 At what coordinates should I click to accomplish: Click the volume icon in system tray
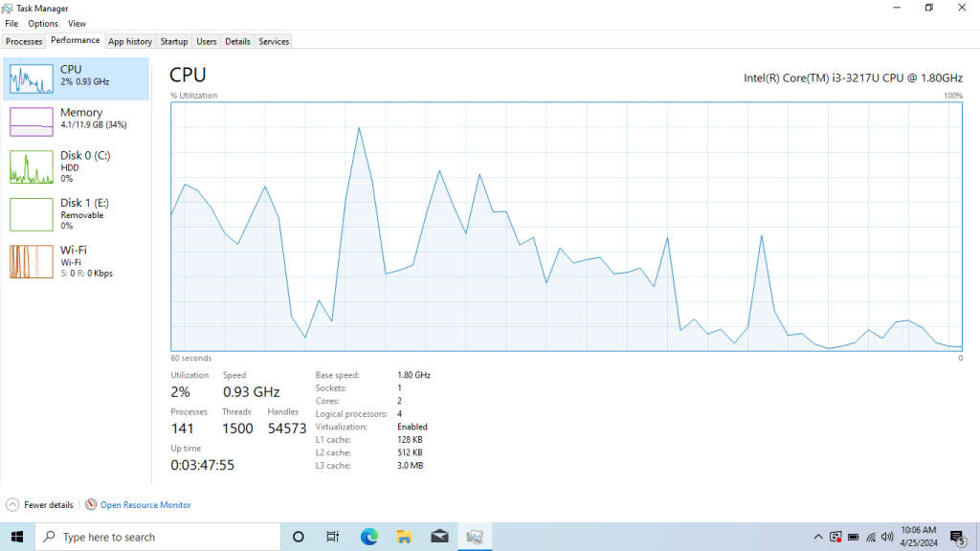(885, 537)
